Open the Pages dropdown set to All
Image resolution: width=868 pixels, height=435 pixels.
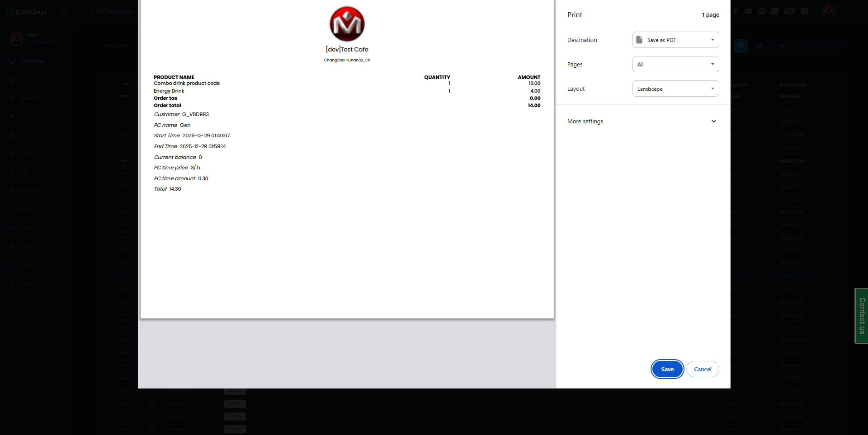(x=675, y=64)
